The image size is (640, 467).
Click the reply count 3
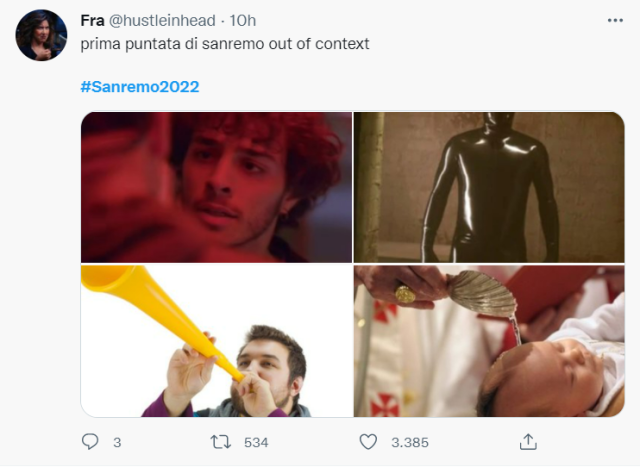(117, 442)
